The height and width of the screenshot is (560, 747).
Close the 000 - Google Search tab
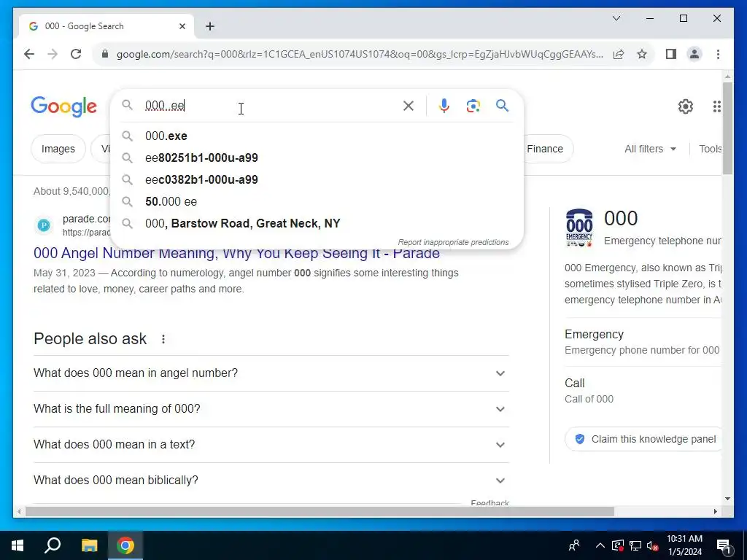point(182,26)
